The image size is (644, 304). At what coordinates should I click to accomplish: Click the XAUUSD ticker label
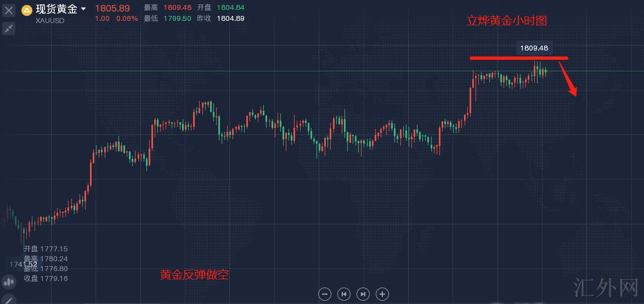50,20
